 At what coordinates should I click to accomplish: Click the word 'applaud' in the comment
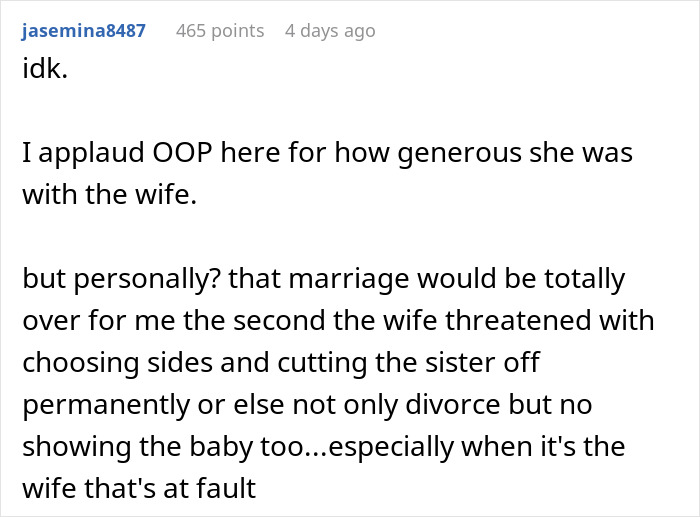coord(92,154)
